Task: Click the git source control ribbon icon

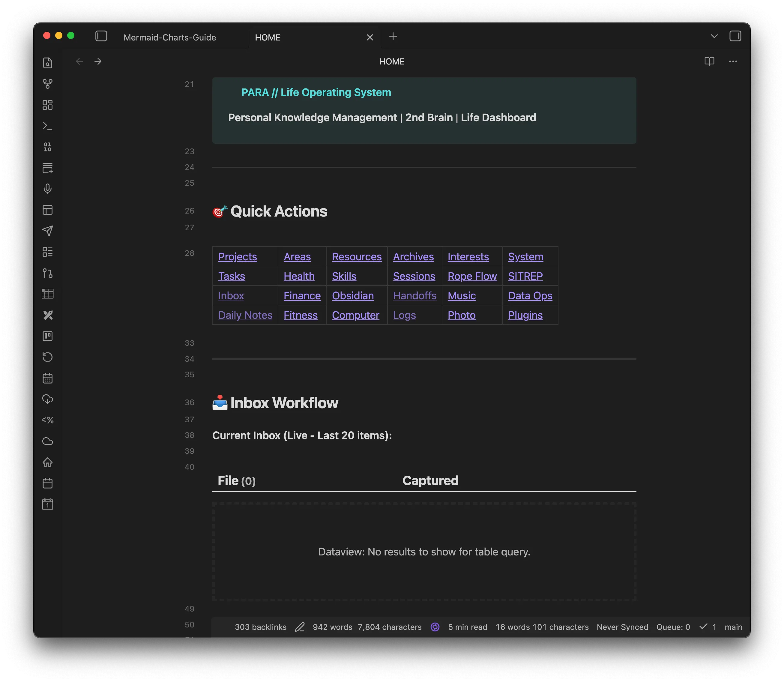Action: (48, 273)
